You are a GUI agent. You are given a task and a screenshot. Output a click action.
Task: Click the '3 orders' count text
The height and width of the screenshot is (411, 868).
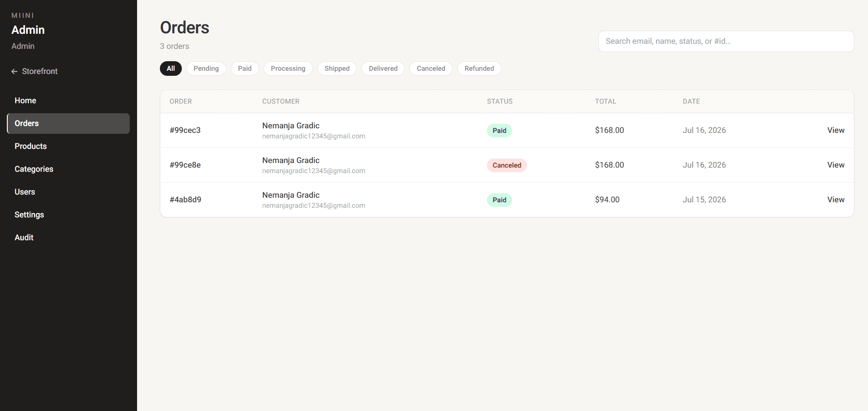coord(175,46)
